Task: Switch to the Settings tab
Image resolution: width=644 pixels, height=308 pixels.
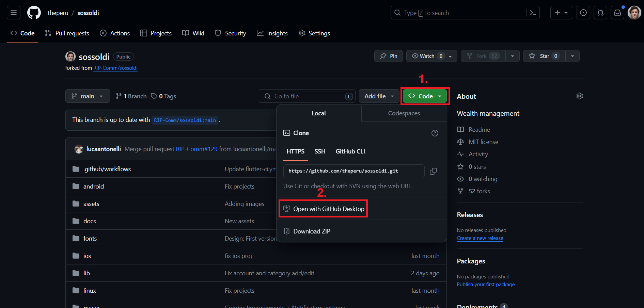Action: [314, 33]
